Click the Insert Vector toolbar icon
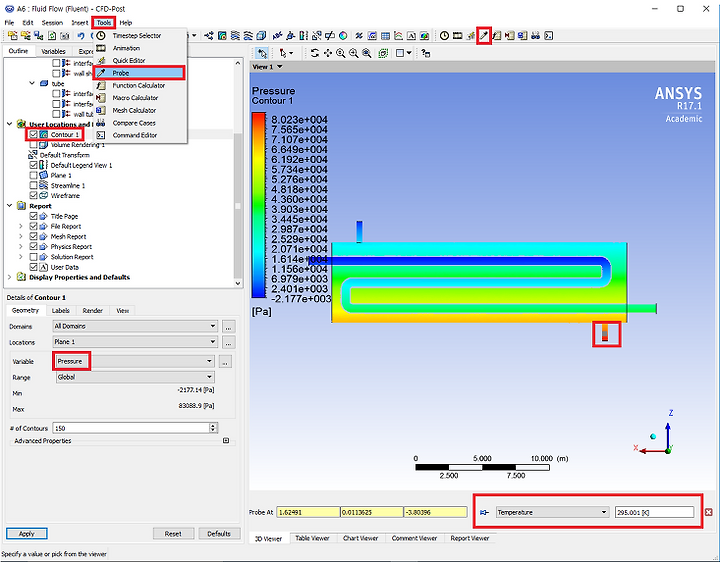 (209, 35)
